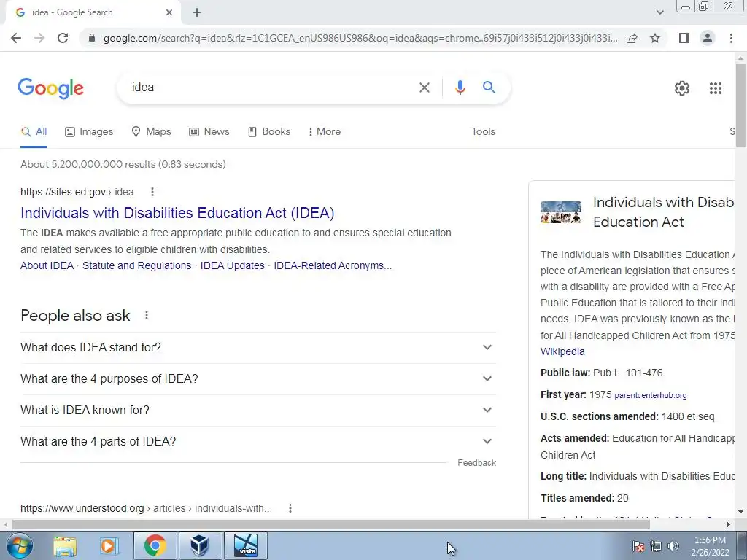Launch media player from taskbar
Viewport: 747px width, 560px height.
pyautogui.click(x=109, y=545)
